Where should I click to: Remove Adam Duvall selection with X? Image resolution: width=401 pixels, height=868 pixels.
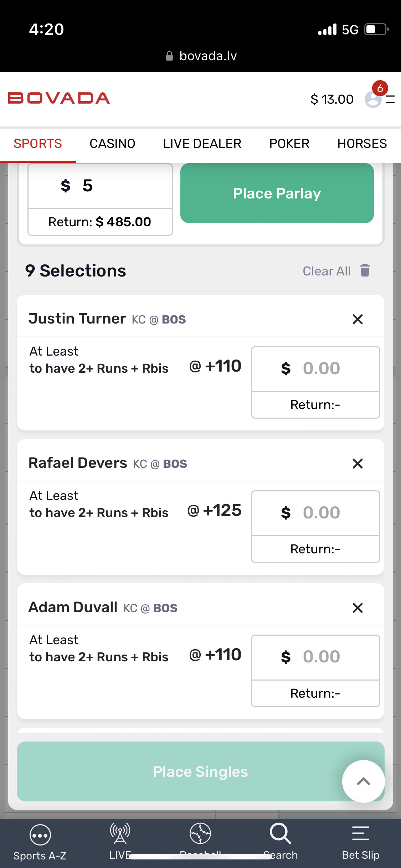click(358, 608)
